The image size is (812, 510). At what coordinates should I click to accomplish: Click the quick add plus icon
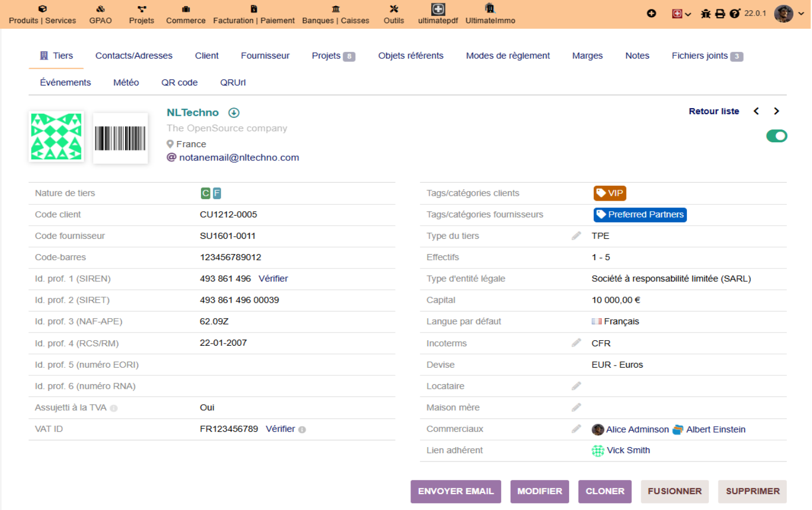click(x=651, y=13)
